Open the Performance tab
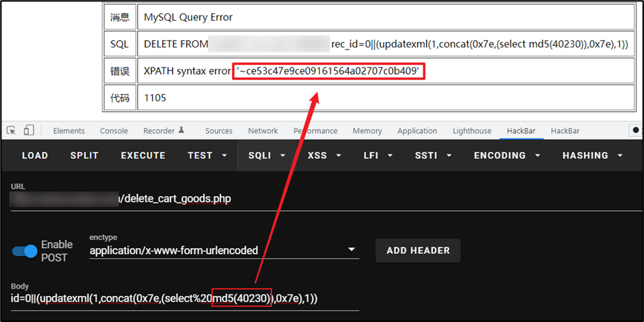 coord(316,131)
